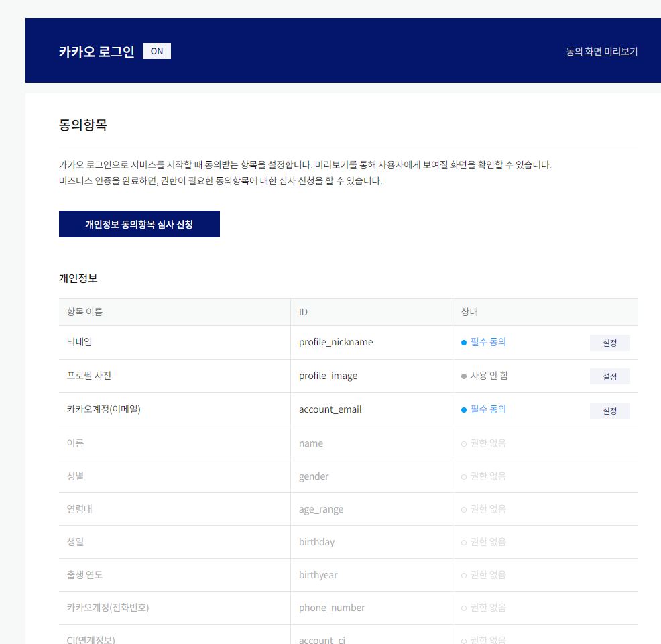The image size is (661, 644).
Task: Toggle the Kakao Login ON switch
Action: click(157, 51)
